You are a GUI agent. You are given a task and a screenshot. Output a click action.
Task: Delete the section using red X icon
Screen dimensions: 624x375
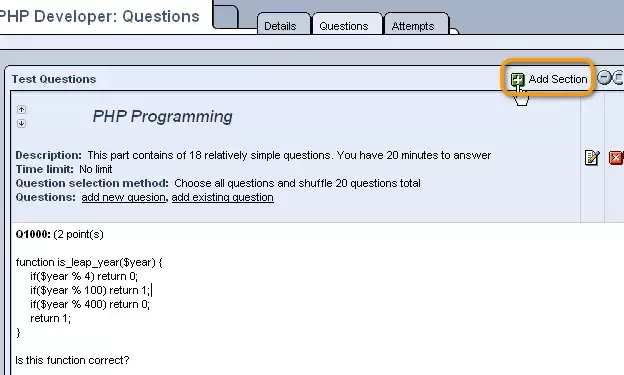616,158
